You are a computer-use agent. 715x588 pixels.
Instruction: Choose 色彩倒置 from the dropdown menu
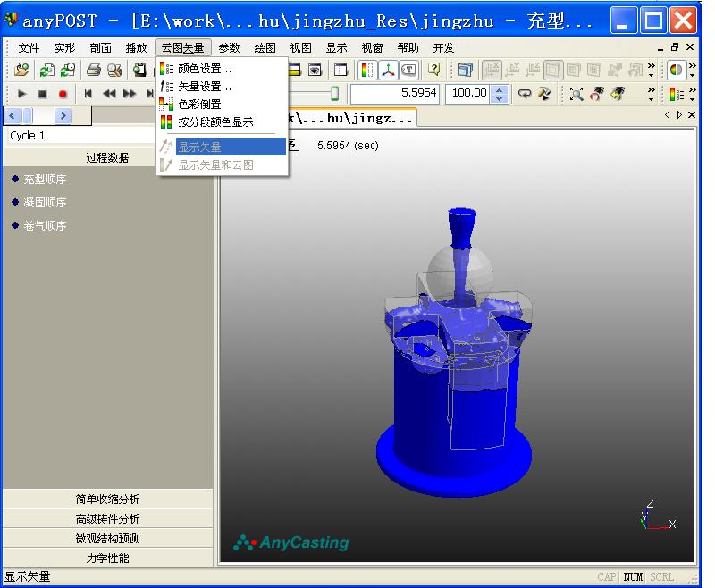pos(222,105)
